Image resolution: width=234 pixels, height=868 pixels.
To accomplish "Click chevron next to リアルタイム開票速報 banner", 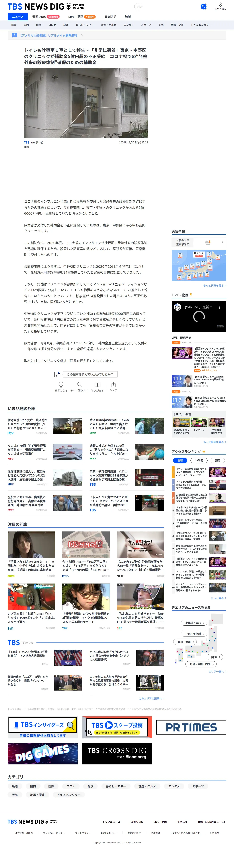I will pyautogui.click(x=82, y=35).
